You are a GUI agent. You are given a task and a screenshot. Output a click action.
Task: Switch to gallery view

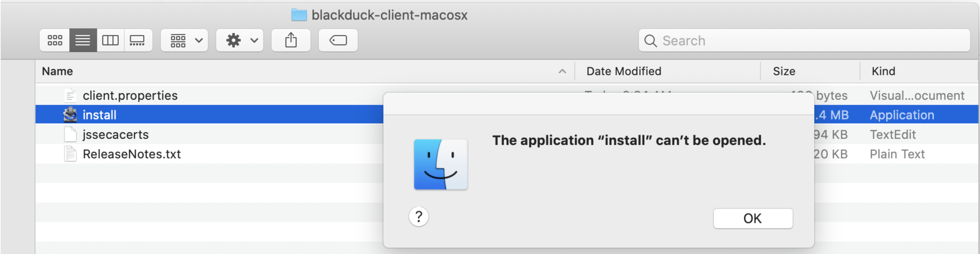pyautogui.click(x=138, y=40)
